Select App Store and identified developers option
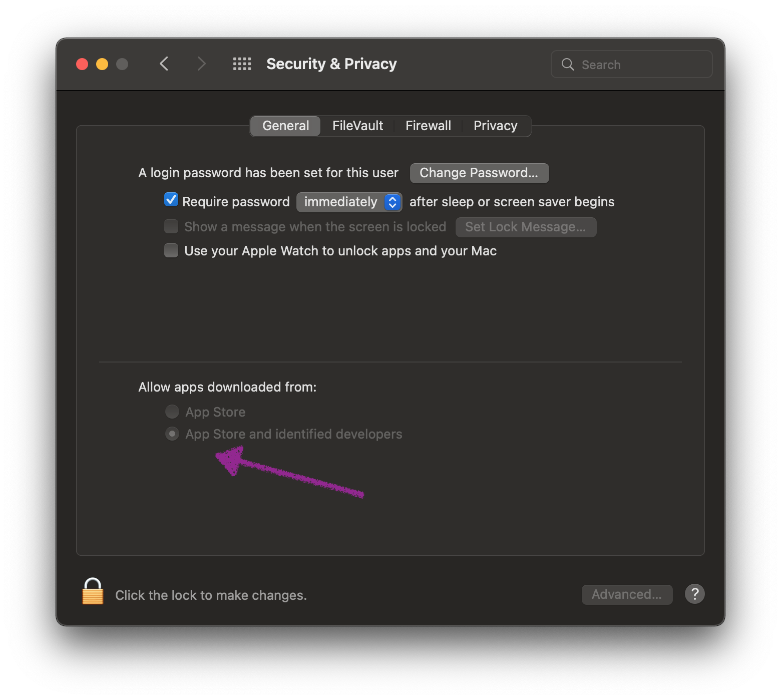The width and height of the screenshot is (781, 700). coord(172,434)
